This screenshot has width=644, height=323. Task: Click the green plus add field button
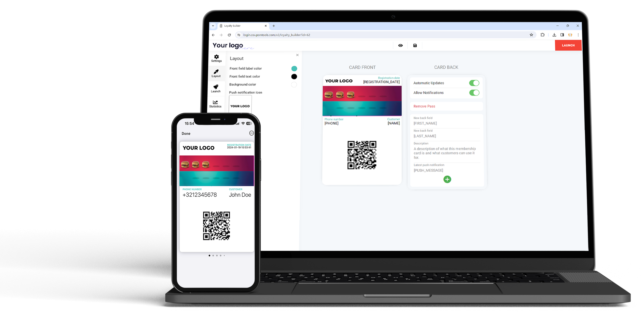[447, 179]
